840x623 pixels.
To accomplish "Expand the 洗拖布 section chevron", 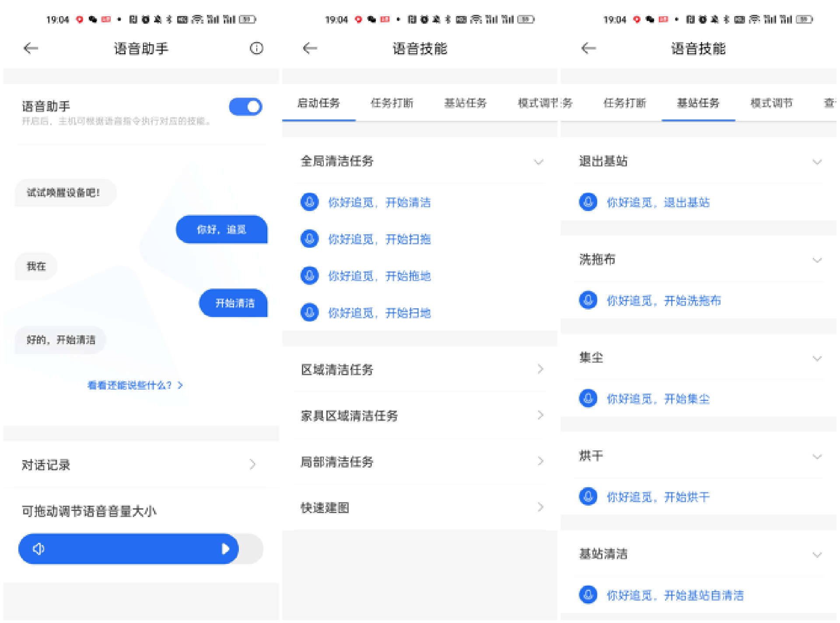I will click(817, 260).
